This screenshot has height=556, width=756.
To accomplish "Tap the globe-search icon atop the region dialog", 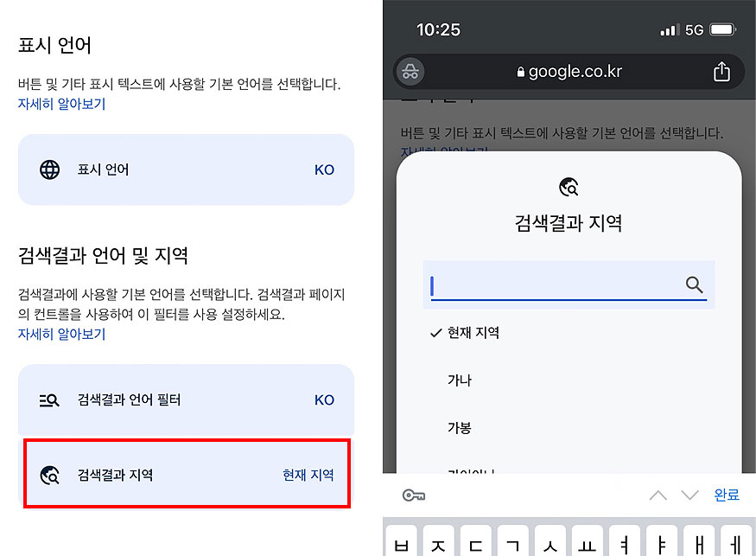I will 569,188.
